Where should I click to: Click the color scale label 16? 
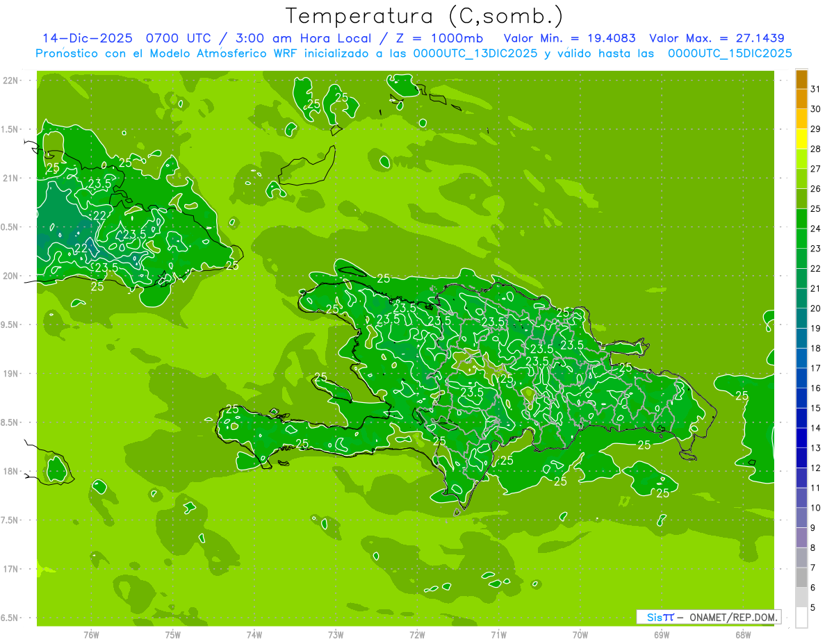pyautogui.click(x=815, y=388)
